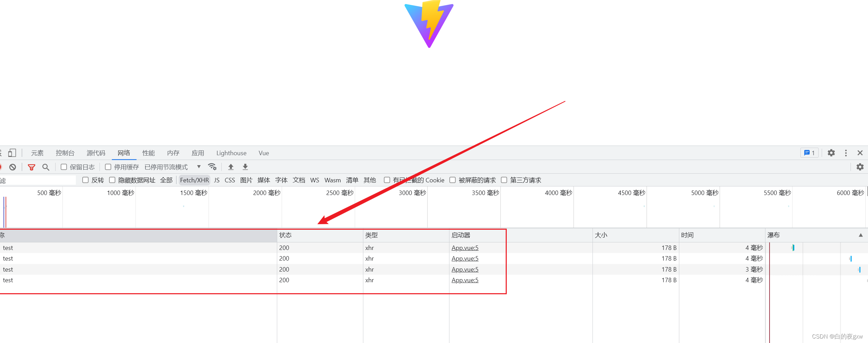The width and height of the screenshot is (868, 343).
Task: Click the 3000 毫秒 timeline overview marker
Action: [x=412, y=193]
